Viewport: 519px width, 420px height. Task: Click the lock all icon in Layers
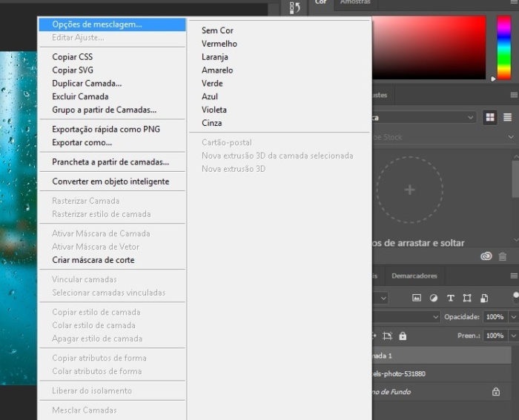coord(403,336)
